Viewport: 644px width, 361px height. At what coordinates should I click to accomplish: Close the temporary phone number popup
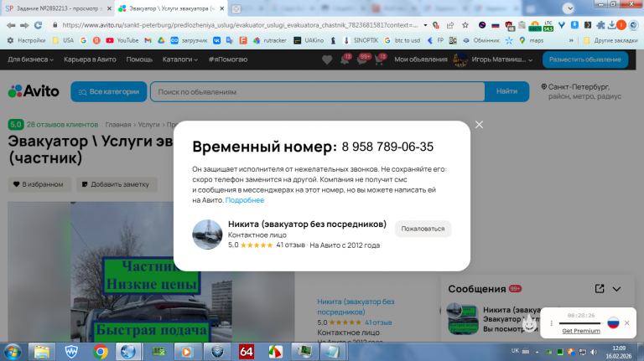coord(479,124)
